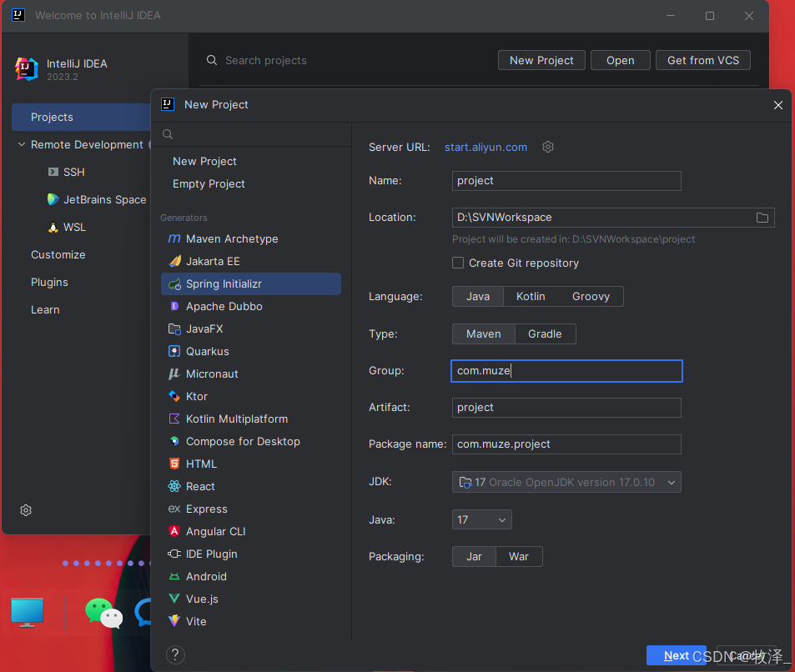
Task: Select Kotlin as the language
Action: point(531,297)
